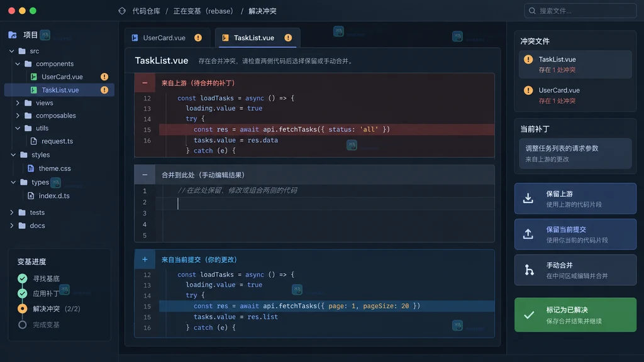
Task: Collapse the manual merge result section
Action: (145, 175)
